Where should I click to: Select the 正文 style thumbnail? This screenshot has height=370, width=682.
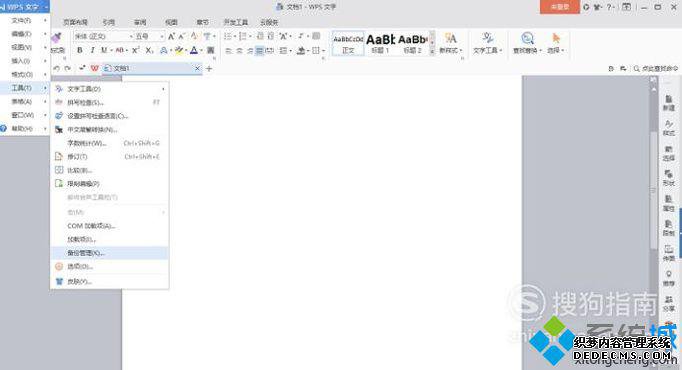coord(348,43)
